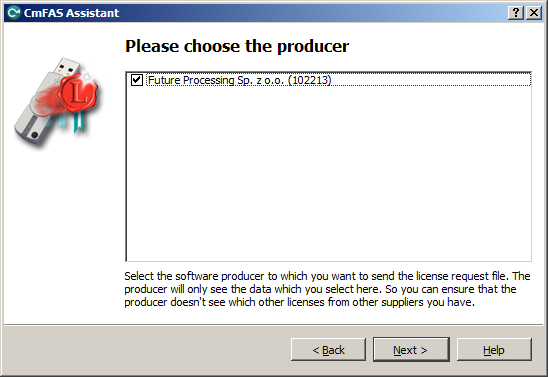Click the CmFAS logo in the title bar

[x=14, y=13]
